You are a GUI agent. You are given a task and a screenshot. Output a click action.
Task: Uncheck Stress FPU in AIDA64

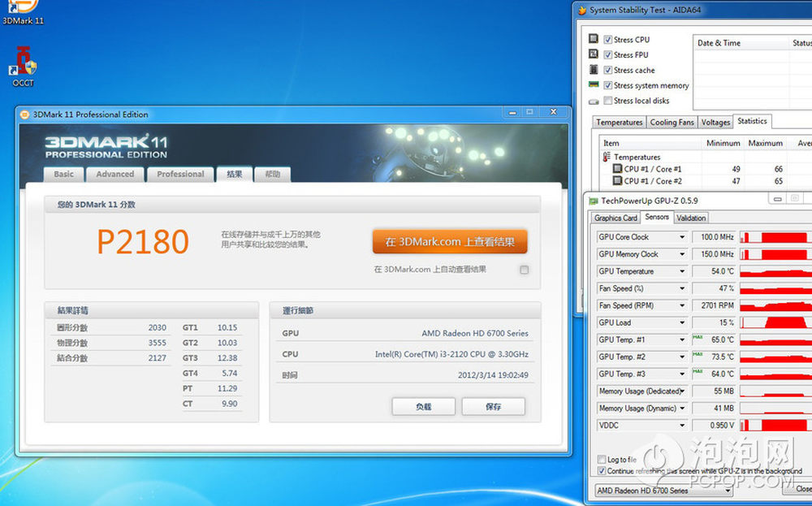pos(608,54)
